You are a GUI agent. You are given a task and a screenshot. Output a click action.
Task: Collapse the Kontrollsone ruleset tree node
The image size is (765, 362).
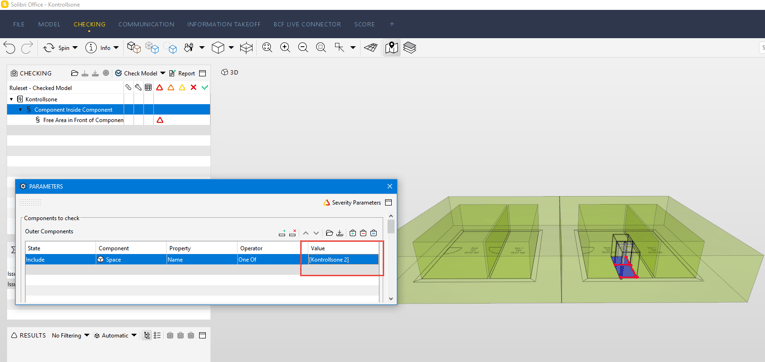click(x=11, y=99)
